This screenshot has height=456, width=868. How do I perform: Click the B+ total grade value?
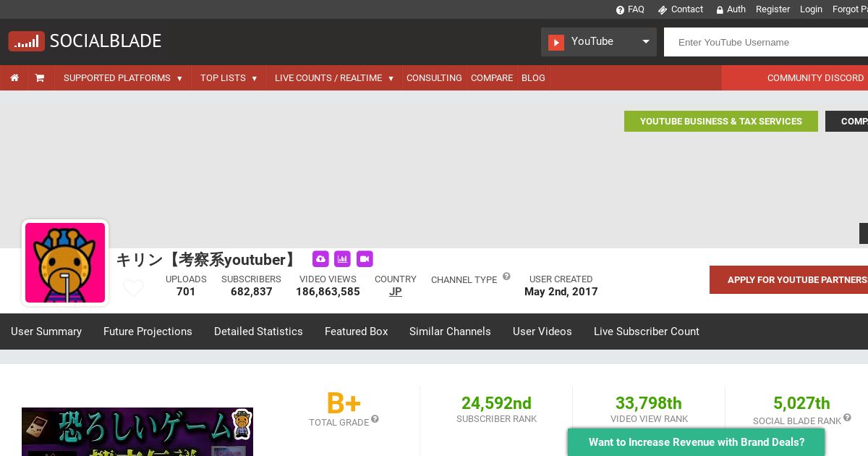(344, 403)
